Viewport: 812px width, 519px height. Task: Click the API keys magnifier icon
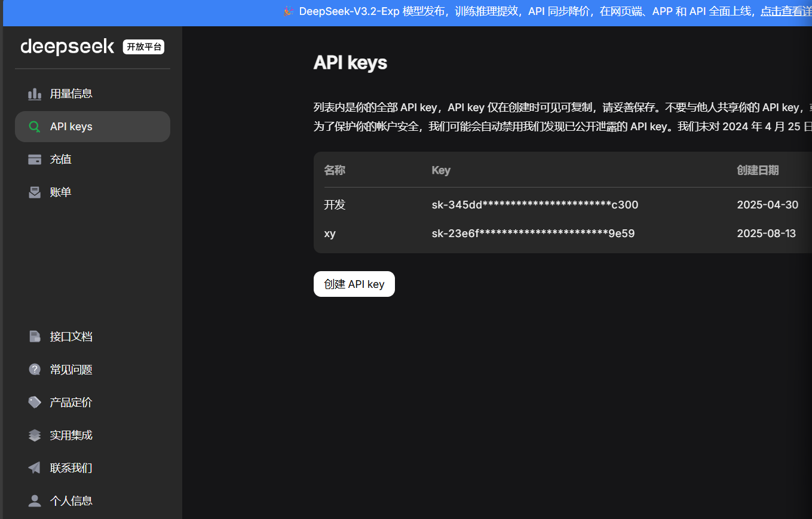coord(35,127)
